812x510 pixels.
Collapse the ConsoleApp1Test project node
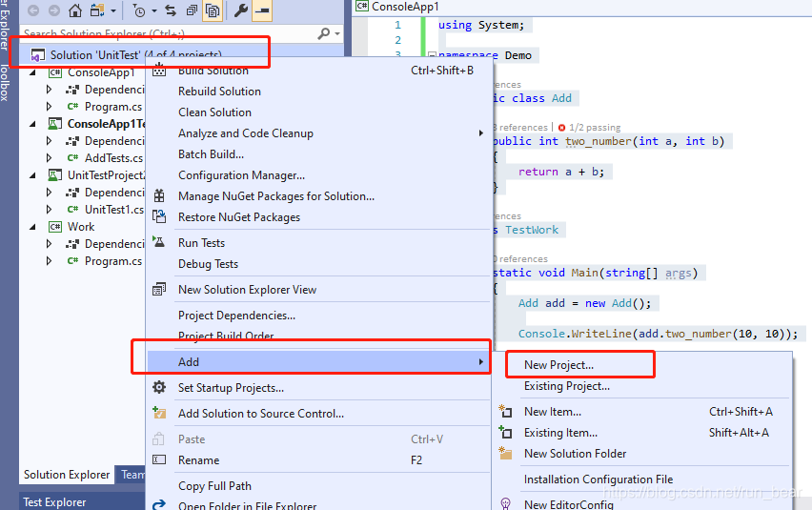(32, 124)
